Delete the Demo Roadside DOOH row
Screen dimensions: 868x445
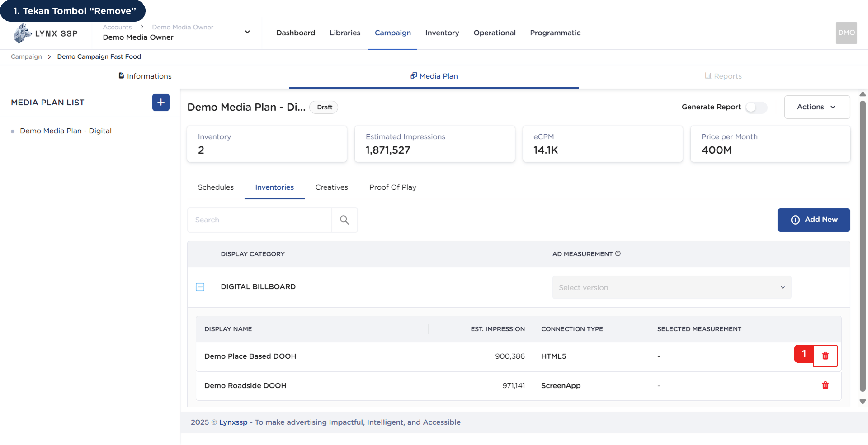point(825,385)
